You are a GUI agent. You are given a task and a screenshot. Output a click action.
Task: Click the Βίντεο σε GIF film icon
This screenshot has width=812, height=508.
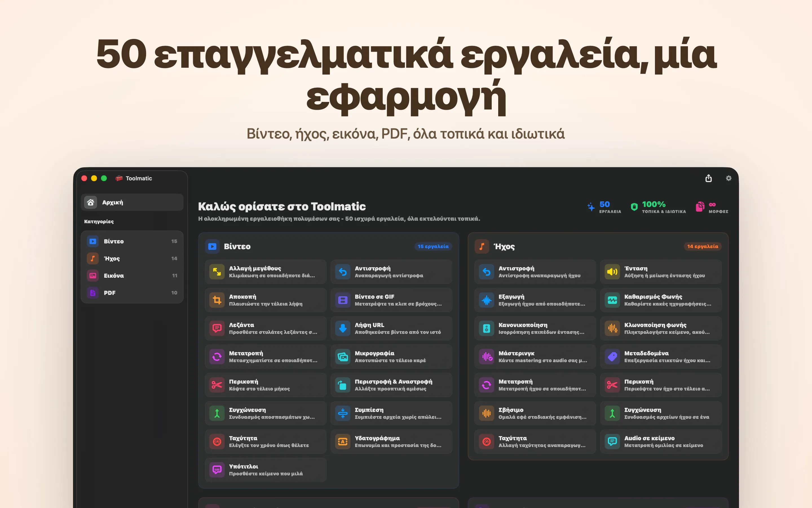[x=343, y=300]
